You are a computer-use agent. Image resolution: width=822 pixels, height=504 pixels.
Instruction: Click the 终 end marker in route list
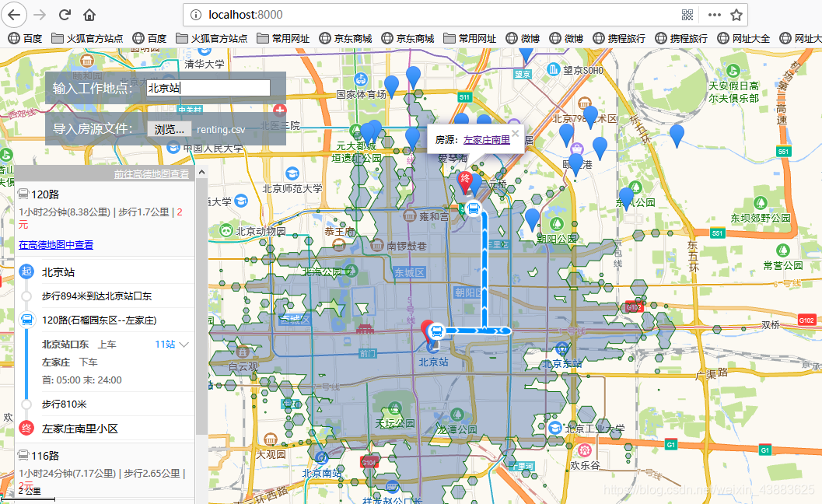coord(26,428)
